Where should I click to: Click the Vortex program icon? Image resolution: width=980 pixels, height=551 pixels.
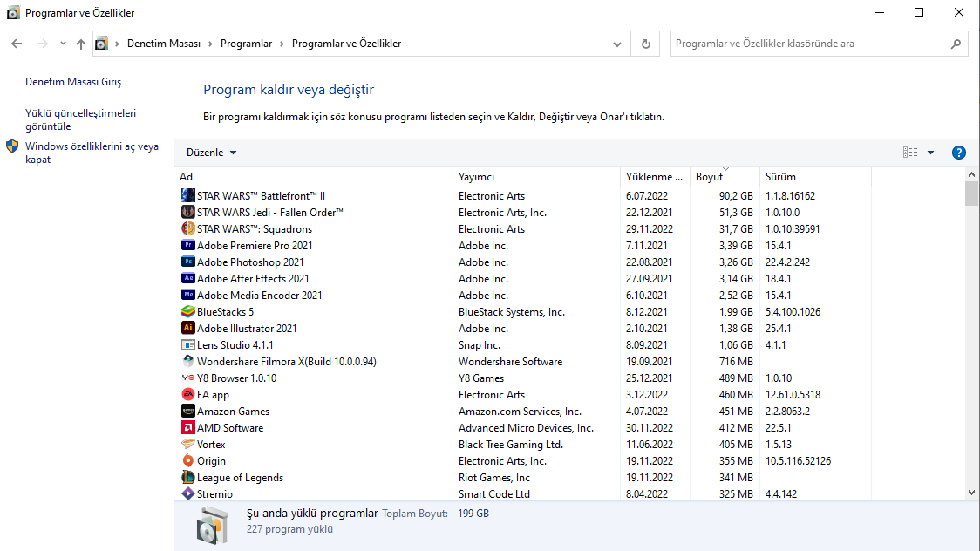click(187, 444)
